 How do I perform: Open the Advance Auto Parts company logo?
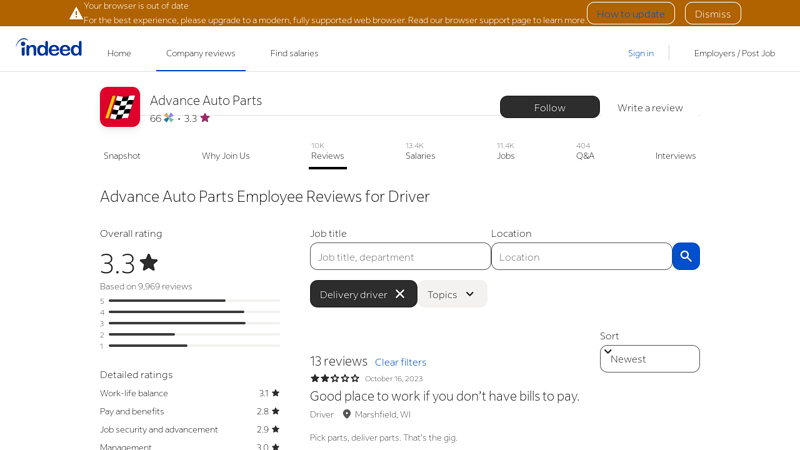pyautogui.click(x=120, y=107)
